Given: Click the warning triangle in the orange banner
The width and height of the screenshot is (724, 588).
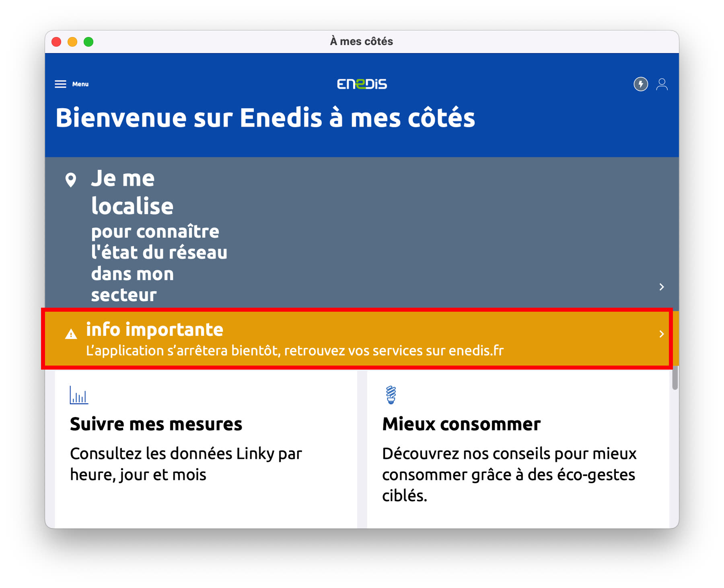Looking at the screenshot, I should click(x=71, y=333).
